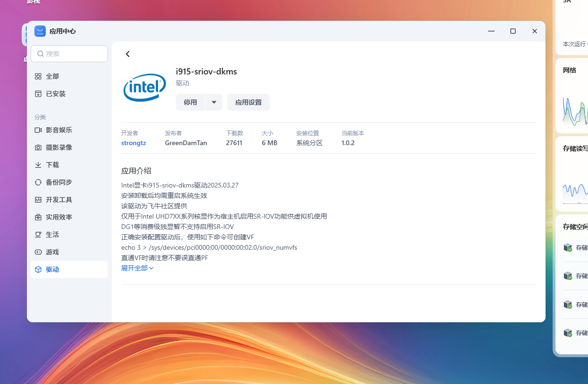Select the 下载 category
The height and width of the screenshot is (384, 588).
click(69, 165)
